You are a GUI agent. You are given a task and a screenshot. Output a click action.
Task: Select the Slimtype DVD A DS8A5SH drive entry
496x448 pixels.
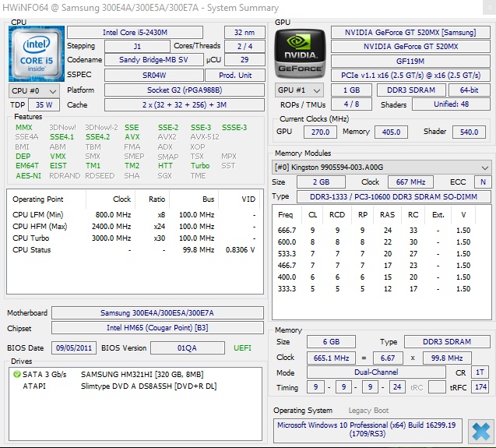click(x=149, y=386)
